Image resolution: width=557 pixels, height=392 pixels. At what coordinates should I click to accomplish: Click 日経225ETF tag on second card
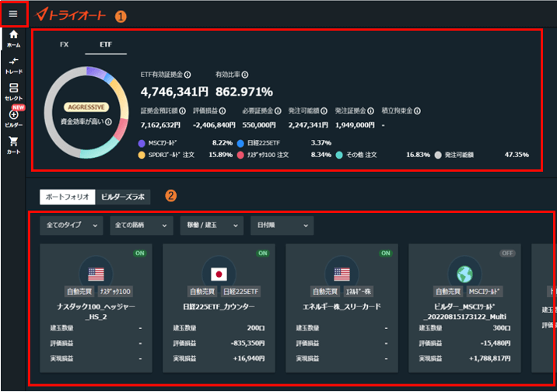click(x=240, y=292)
